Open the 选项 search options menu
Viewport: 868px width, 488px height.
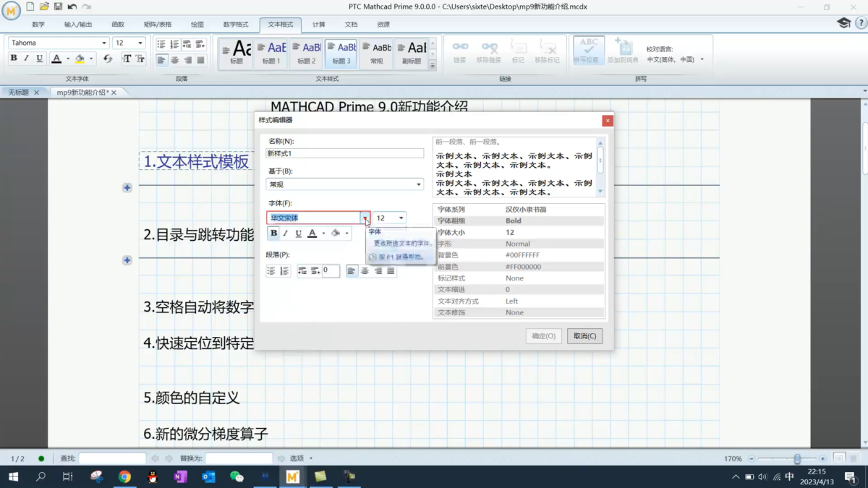pyautogui.click(x=301, y=458)
